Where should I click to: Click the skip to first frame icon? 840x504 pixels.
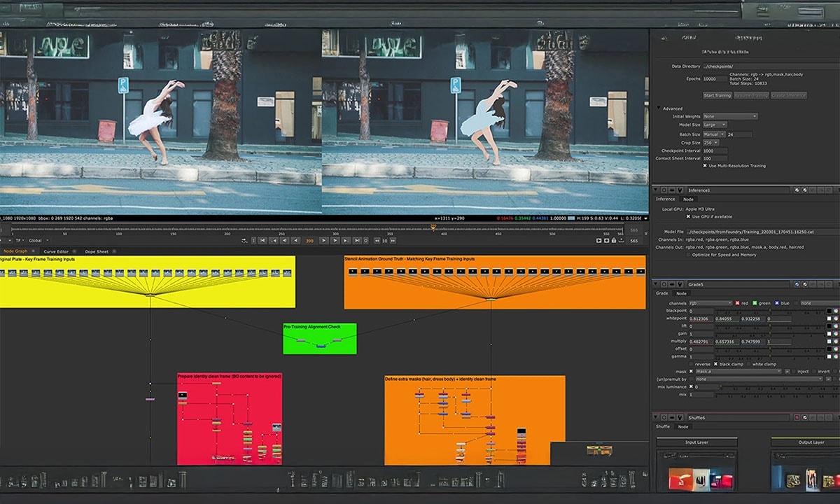coord(262,241)
